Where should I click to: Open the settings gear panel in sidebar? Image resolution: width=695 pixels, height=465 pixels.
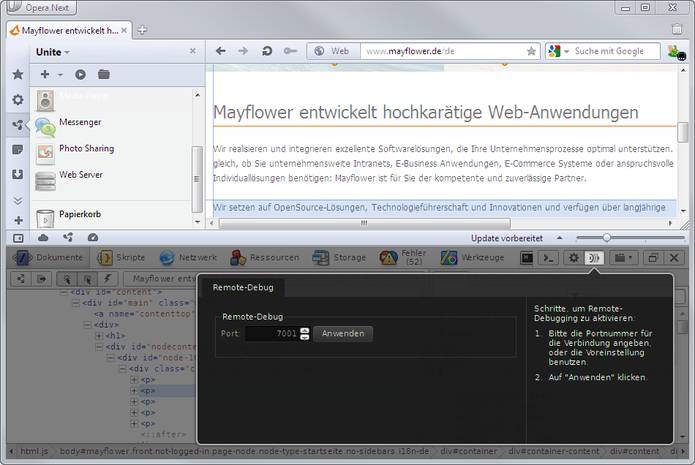click(x=18, y=100)
